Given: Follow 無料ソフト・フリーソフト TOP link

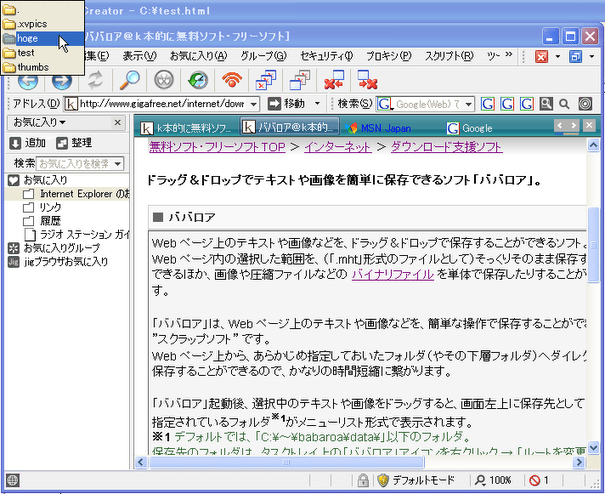Looking at the screenshot, I should (x=217, y=147).
